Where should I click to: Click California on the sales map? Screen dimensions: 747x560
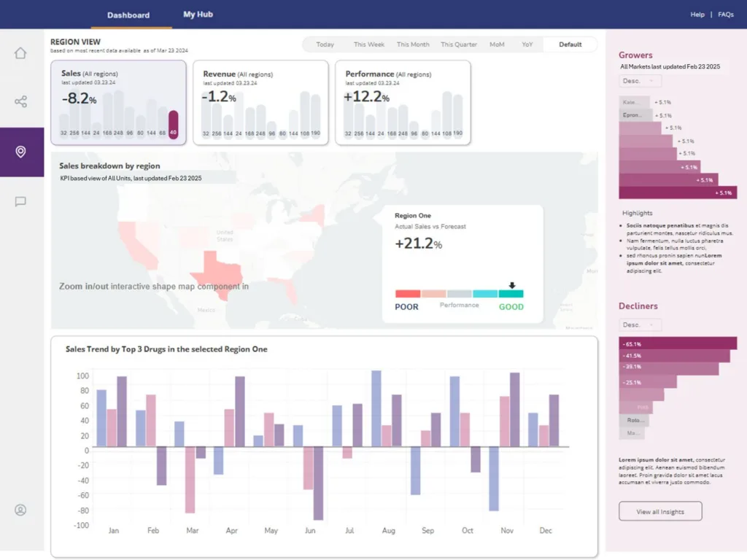point(136,245)
